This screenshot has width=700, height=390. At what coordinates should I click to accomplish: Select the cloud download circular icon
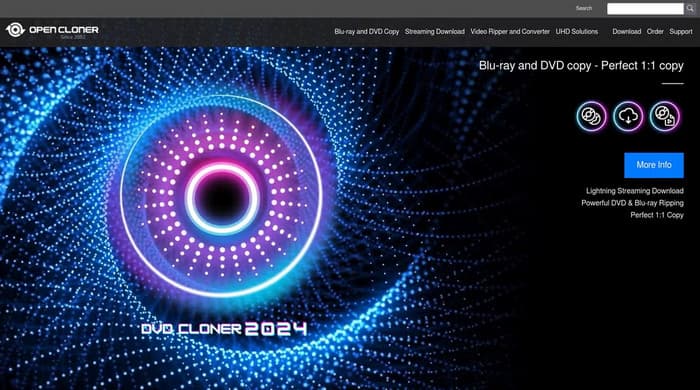pos(628,117)
